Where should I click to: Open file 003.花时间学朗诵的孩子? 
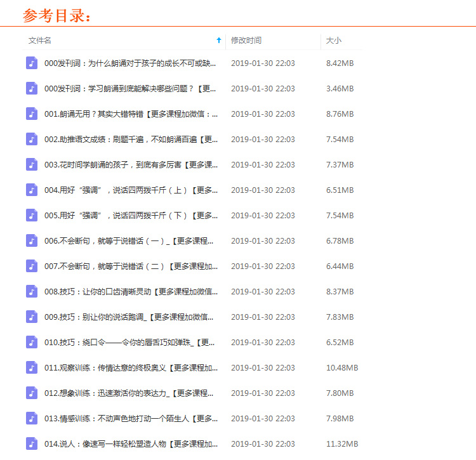point(131,164)
